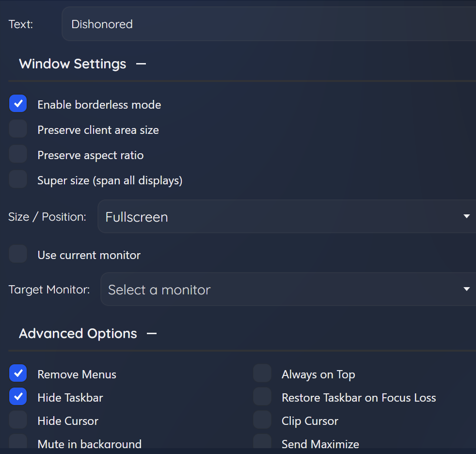
Task: Enable the Send Maximize checkbox
Action: [x=262, y=442]
